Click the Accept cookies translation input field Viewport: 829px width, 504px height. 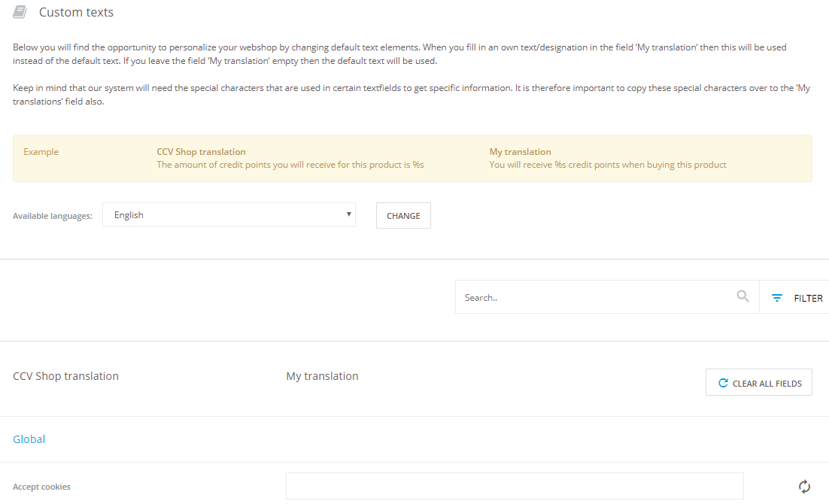[x=514, y=486]
